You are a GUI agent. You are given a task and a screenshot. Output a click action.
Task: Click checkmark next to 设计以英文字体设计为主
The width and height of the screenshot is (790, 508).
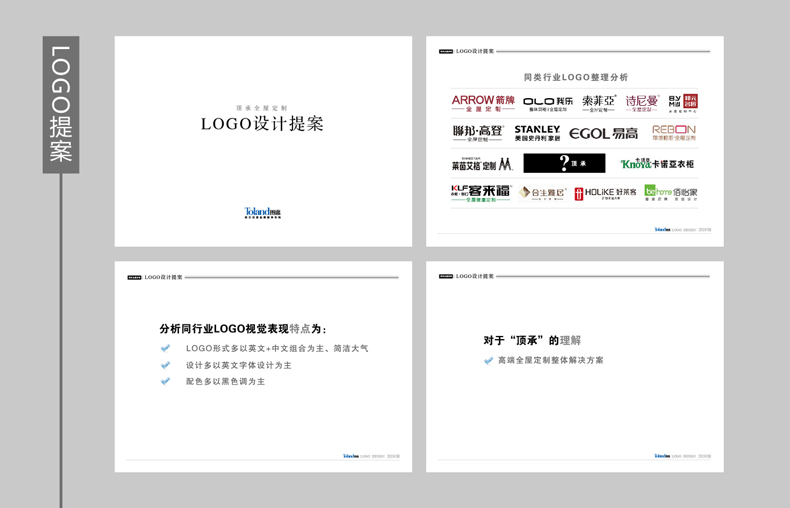pyautogui.click(x=165, y=365)
